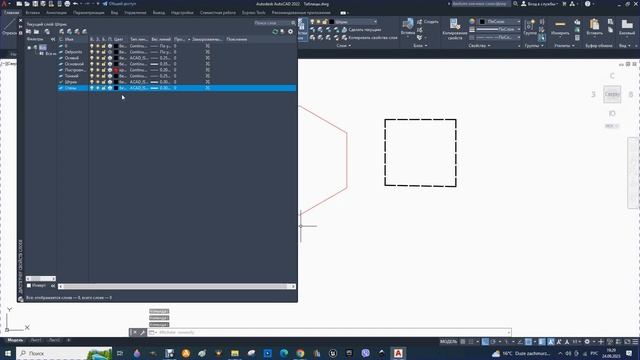Click horizontal scrollbar of layer list
The width and height of the screenshot is (640, 360).
coord(177,287)
